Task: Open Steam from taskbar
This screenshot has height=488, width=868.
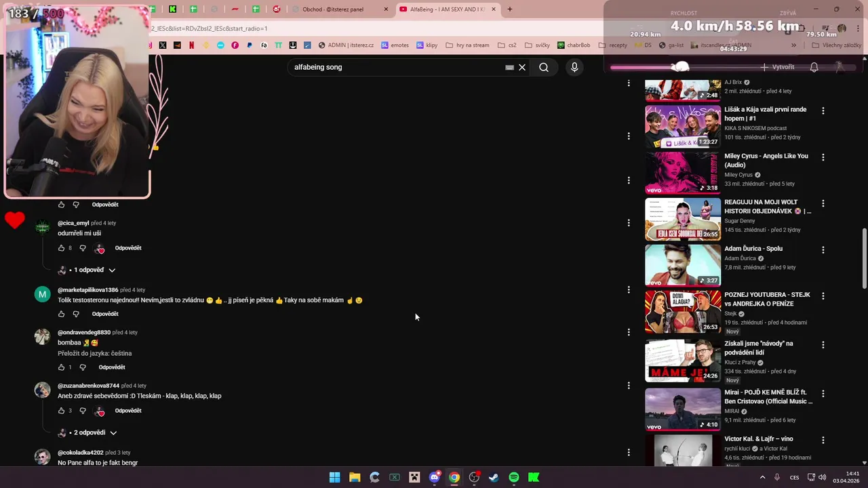Action: [x=494, y=477]
